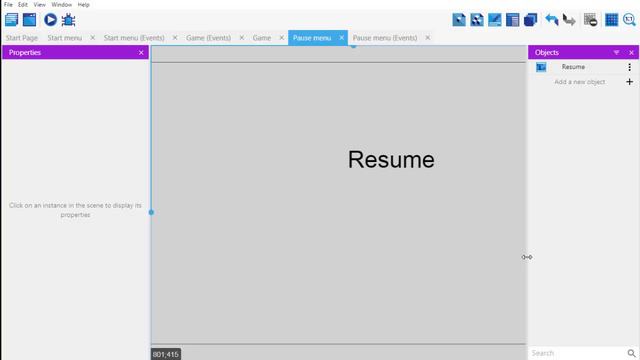
Task: Click the 801;415 cursor coordinates label
Action: point(166,354)
